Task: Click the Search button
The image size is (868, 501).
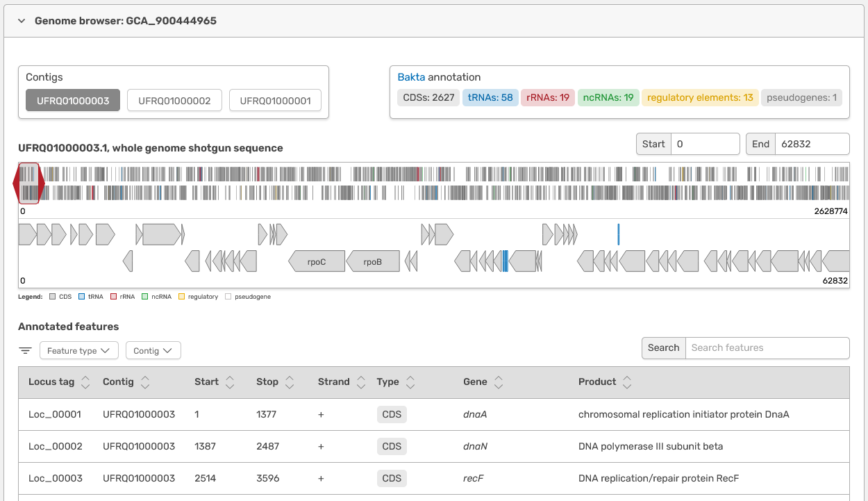Action: [x=663, y=348]
